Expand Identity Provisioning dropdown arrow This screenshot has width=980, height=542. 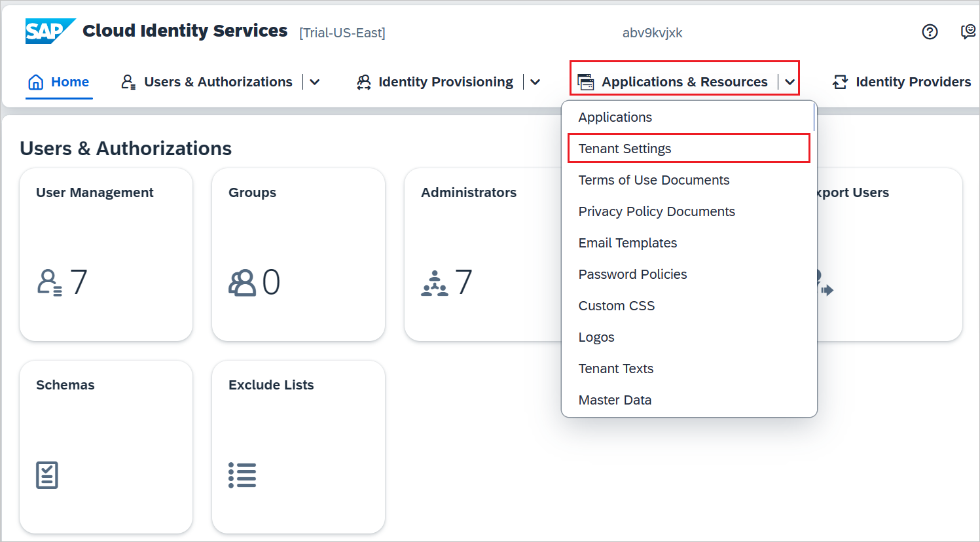pos(535,82)
